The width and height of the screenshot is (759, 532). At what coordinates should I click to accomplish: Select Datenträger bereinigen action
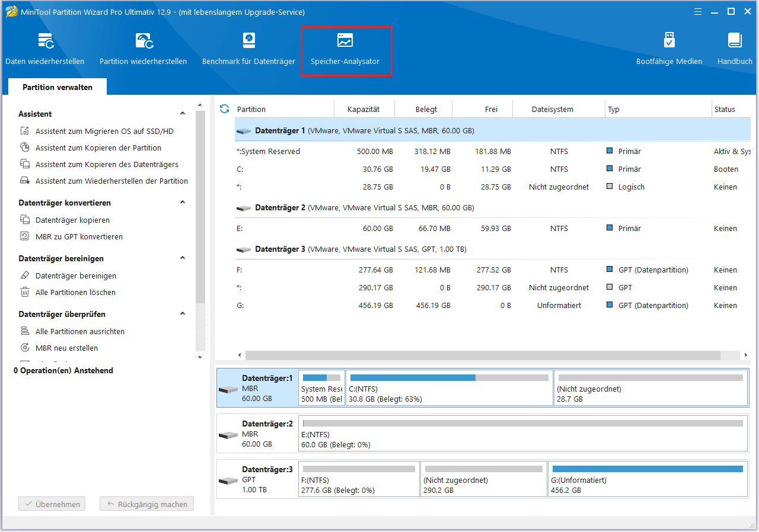[76, 276]
